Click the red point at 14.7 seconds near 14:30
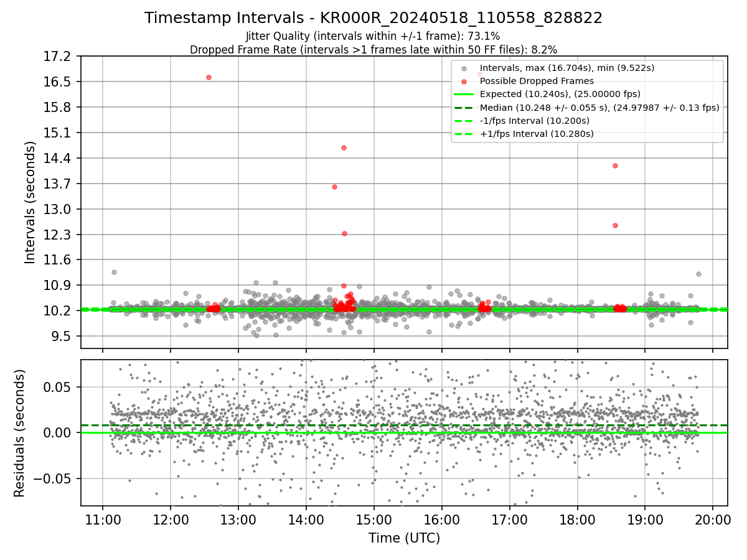The width and height of the screenshot is (747, 560). pyautogui.click(x=344, y=147)
